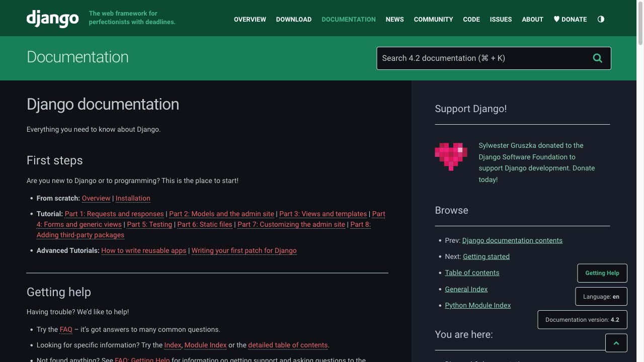This screenshot has height=362, width=644.
Task: Expand the Documentation version 4.2 selector
Action: pos(582,320)
